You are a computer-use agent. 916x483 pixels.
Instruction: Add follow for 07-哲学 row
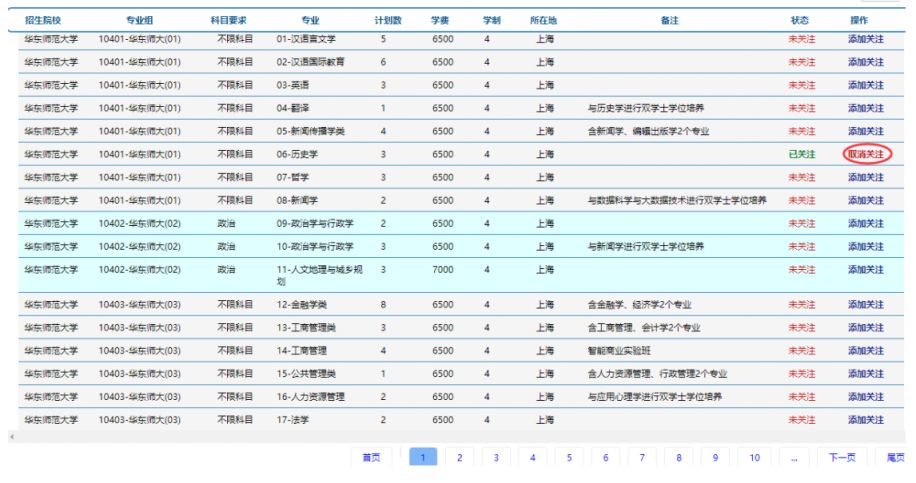(866, 178)
